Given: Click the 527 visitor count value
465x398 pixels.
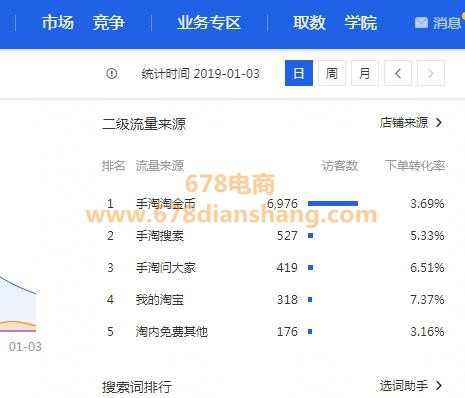Looking at the screenshot, I should [x=287, y=235].
